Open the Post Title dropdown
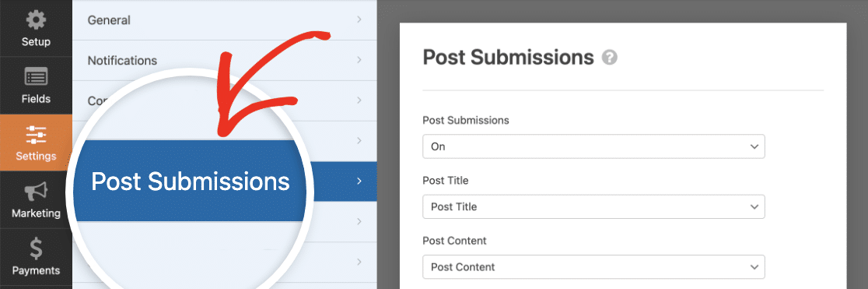The height and width of the screenshot is (289, 868). click(x=593, y=206)
